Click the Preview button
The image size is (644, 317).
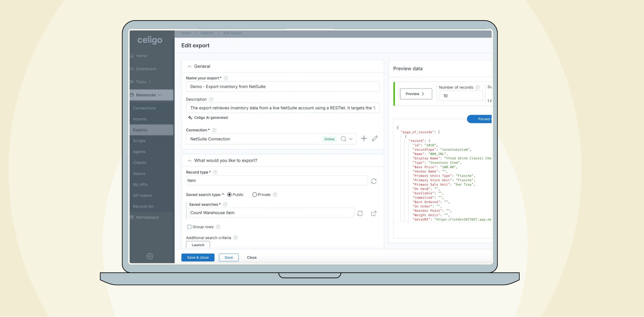click(x=416, y=94)
